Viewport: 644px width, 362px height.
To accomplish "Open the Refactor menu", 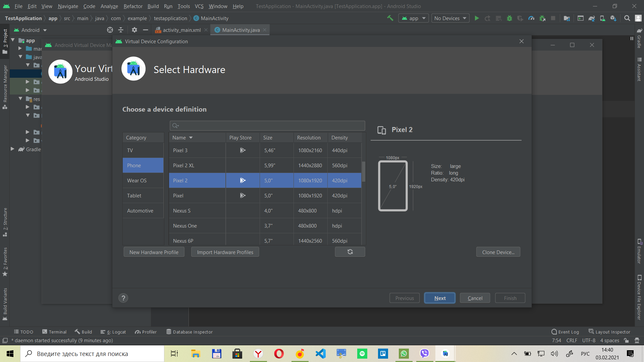I will point(133,6).
